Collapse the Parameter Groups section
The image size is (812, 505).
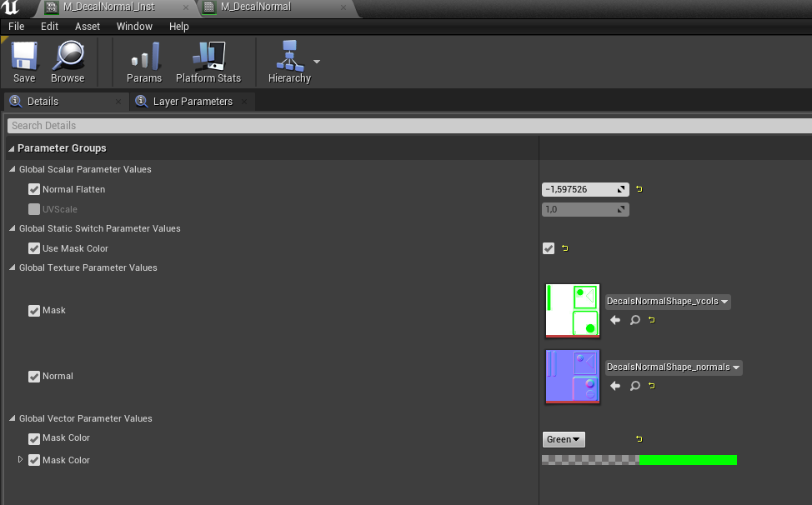[12, 148]
